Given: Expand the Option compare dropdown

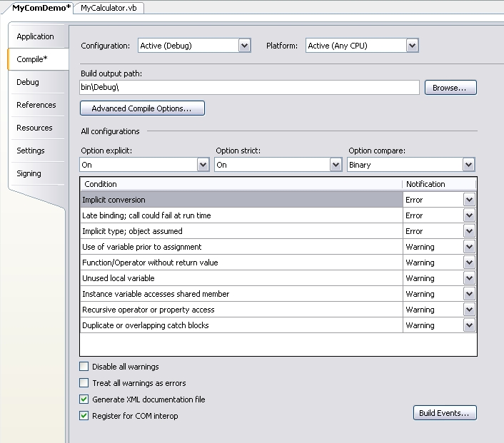Looking at the screenshot, I should point(468,165).
